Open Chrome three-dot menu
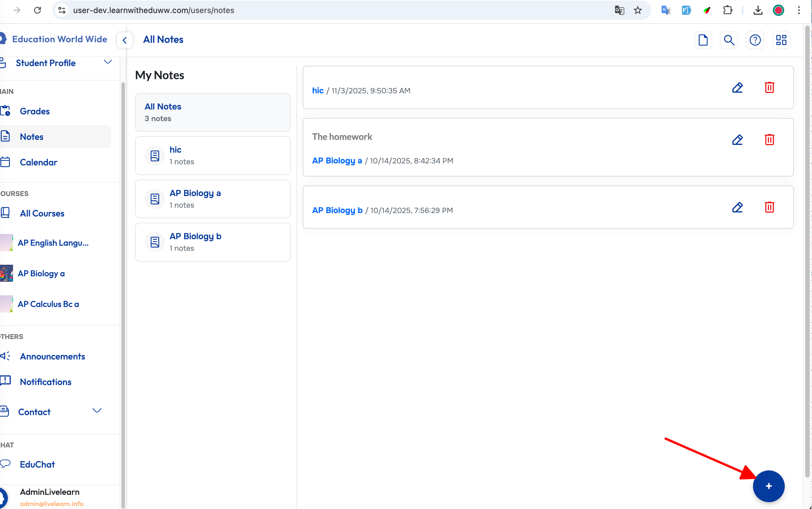The image size is (812, 509). (799, 10)
